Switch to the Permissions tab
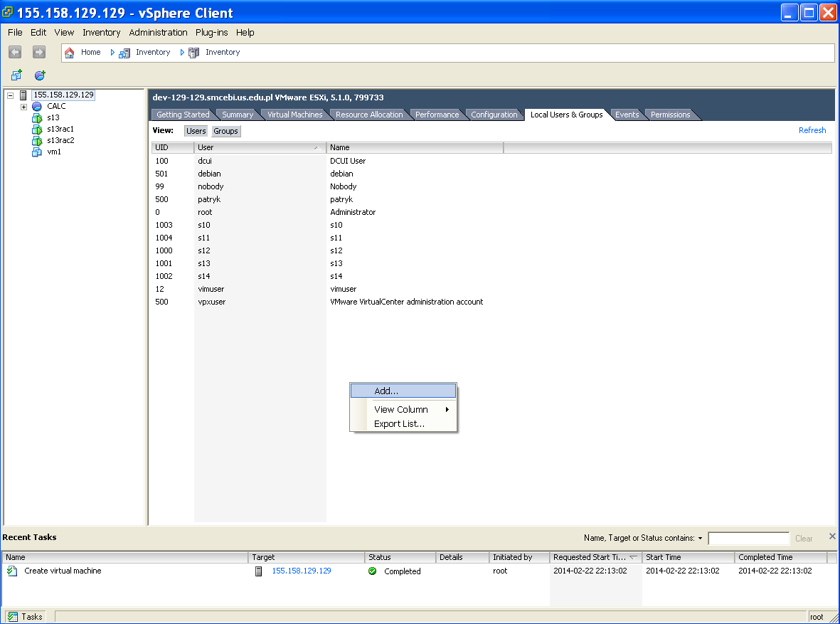Screen dimensions: 840x624 click(670, 115)
